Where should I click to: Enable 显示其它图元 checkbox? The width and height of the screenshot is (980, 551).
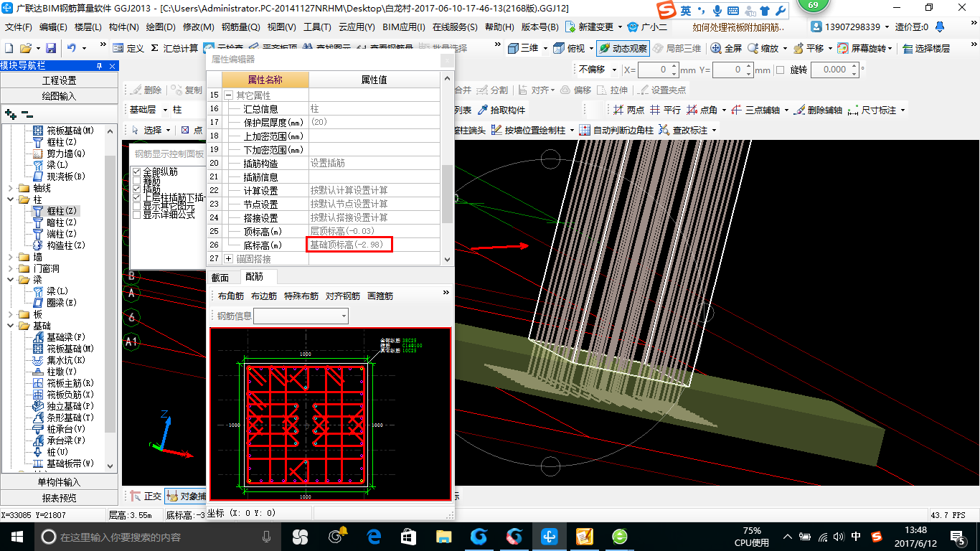coord(137,206)
